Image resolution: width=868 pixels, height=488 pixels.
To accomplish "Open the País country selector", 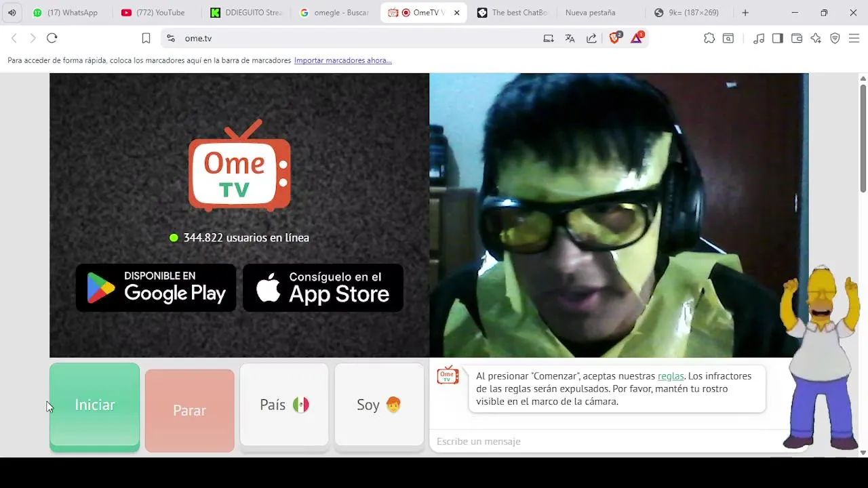I will pyautogui.click(x=284, y=405).
